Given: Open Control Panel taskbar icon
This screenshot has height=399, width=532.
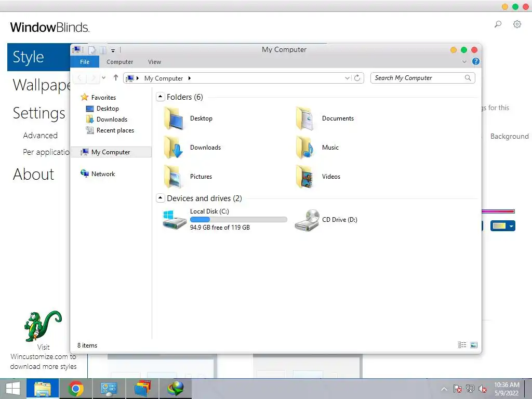Looking at the screenshot, I should point(109,389).
